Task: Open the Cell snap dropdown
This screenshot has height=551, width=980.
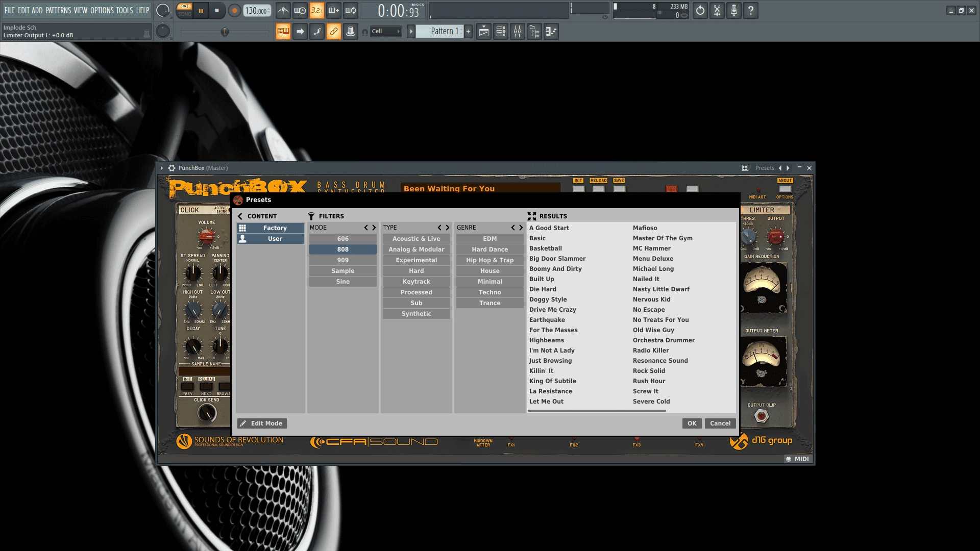Action: tap(386, 32)
